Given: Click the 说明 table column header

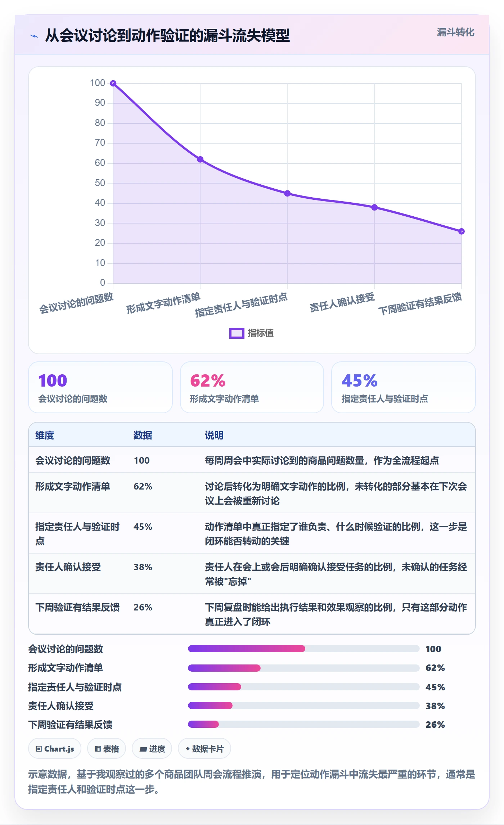Looking at the screenshot, I should pos(214,435).
